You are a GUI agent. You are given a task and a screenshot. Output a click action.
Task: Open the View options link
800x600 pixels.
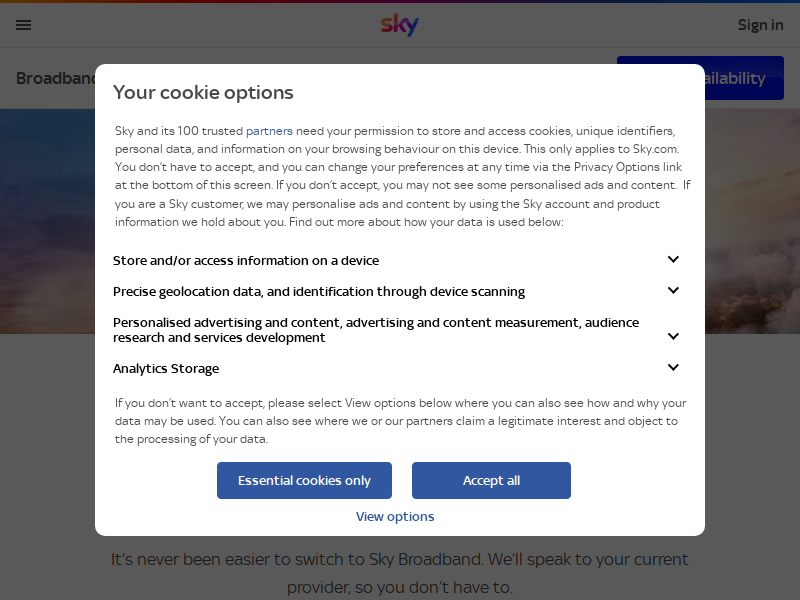coord(395,517)
